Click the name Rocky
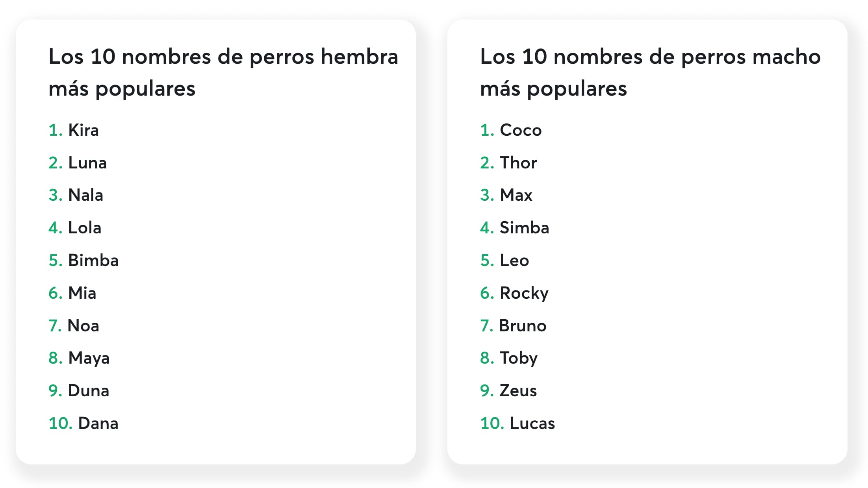Screen dimensions: 868x488 [524, 293]
